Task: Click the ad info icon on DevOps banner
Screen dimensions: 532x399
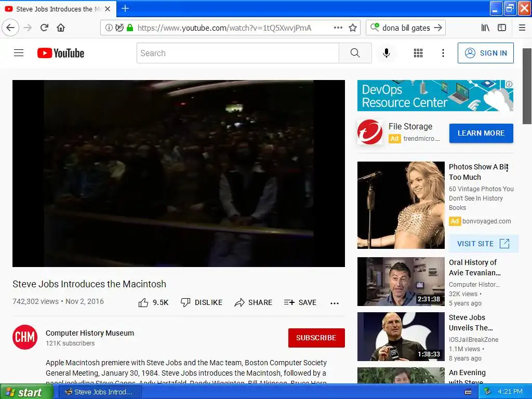Action: pos(509,84)
